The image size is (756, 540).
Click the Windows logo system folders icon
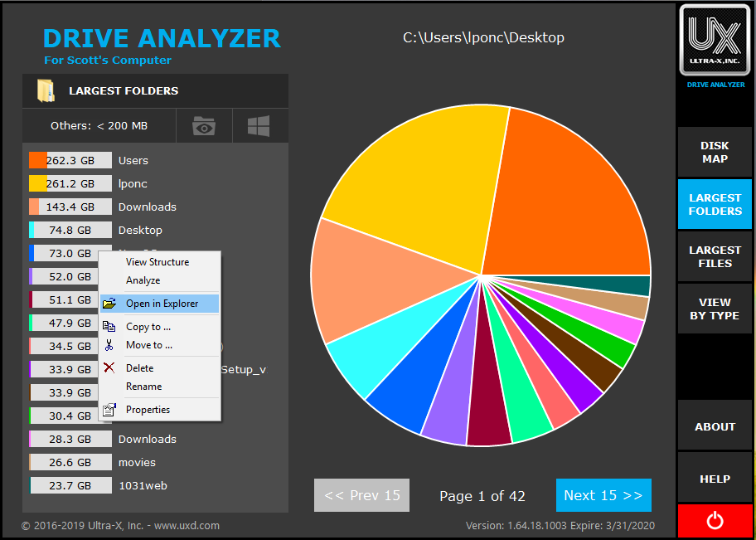259,126
